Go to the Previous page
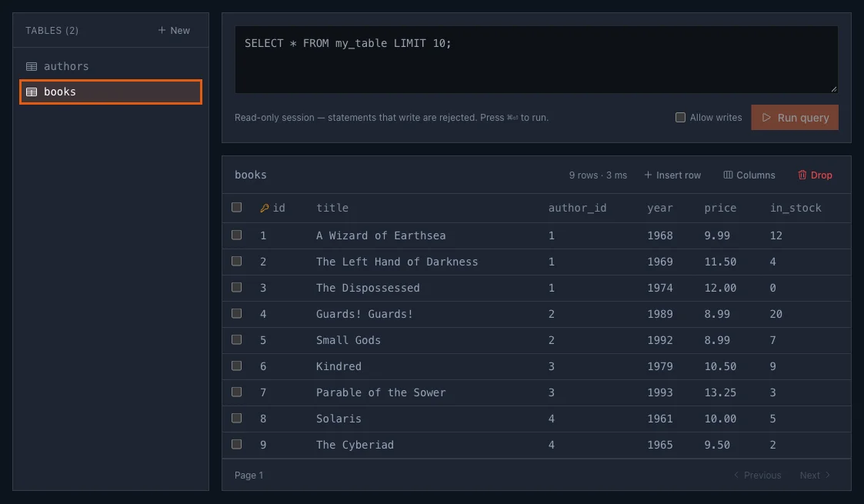This screenshot has width=864, height=504. point(757,476)
